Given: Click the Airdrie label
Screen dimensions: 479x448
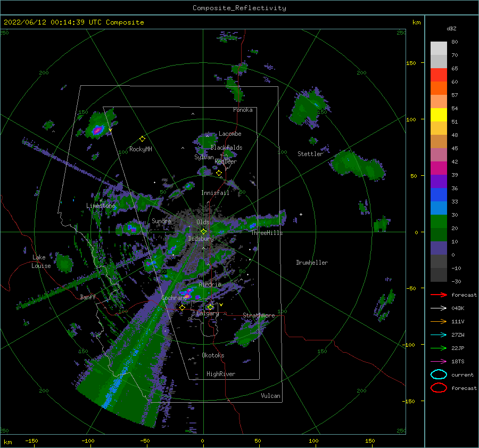Looking at the screenshot, I should pos(210,284).
